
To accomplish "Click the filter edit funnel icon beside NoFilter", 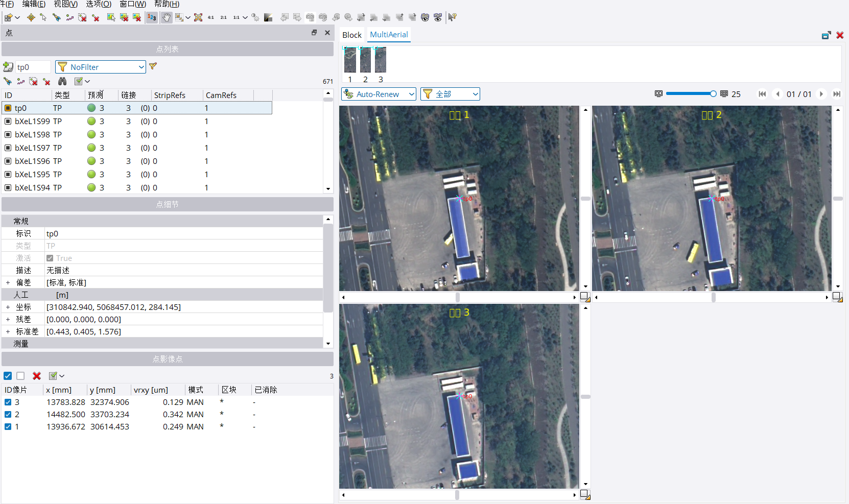I will (x=153, y=66).
